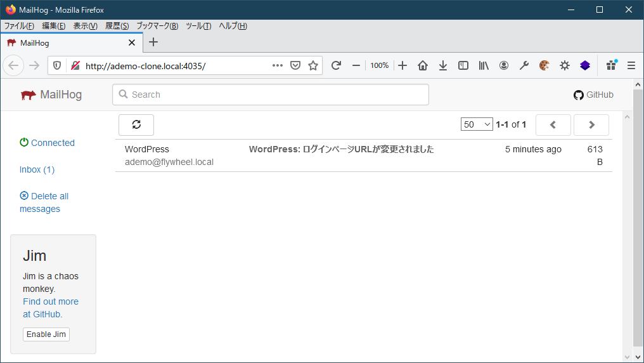Screen dimensions: 644x363
Task: Refresh the MailHog message list
Action: coord(136,124)
